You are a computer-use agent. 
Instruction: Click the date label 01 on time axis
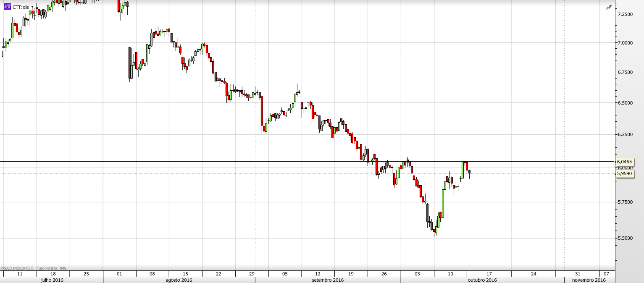pos(119,274)
